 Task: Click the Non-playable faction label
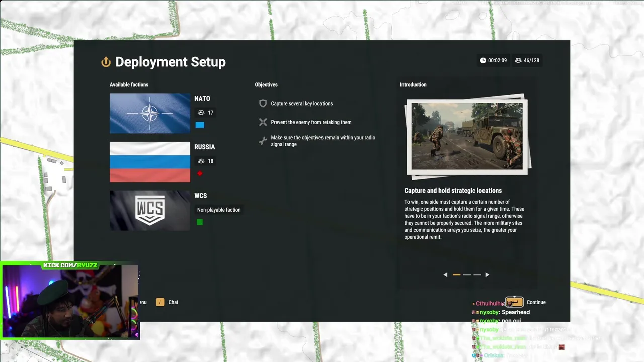219,210
